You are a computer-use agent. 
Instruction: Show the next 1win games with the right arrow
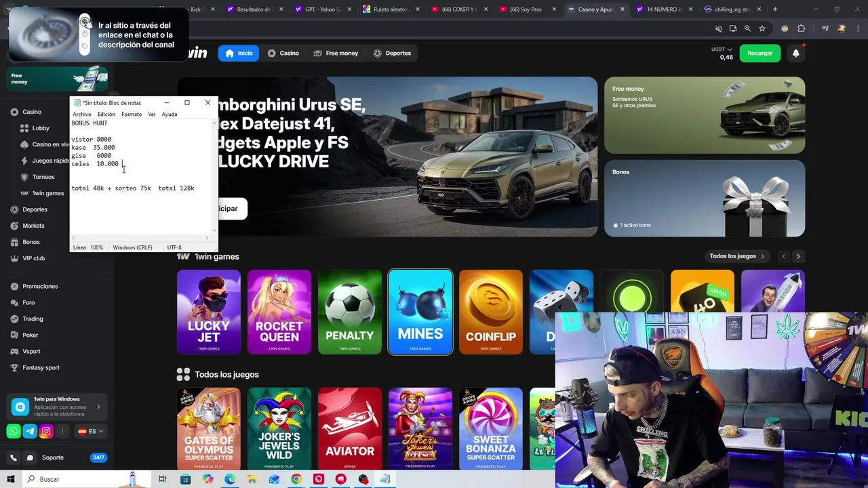point(798,256)
